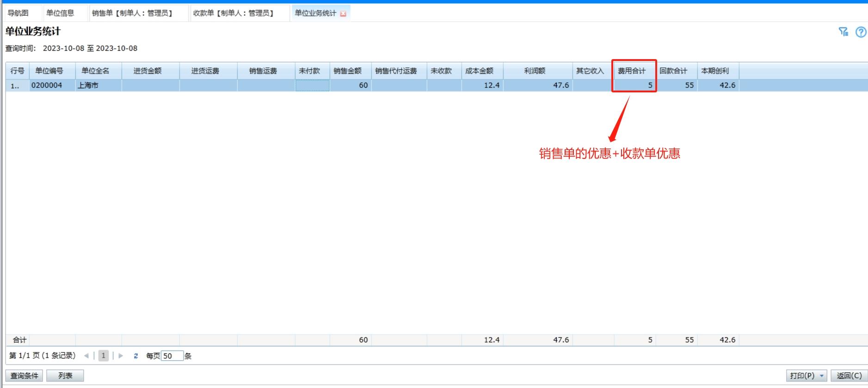Open the 打印(P) dropdown arrow

pos(822,376)
